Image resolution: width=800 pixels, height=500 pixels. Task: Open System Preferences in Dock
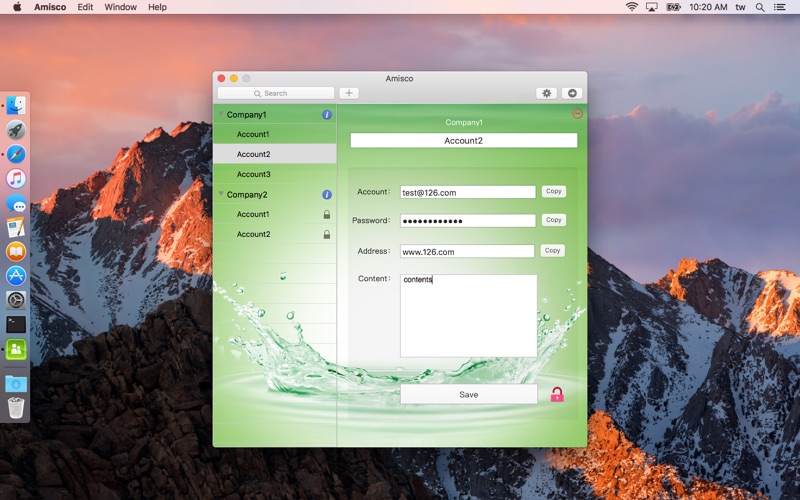(16, 300)
